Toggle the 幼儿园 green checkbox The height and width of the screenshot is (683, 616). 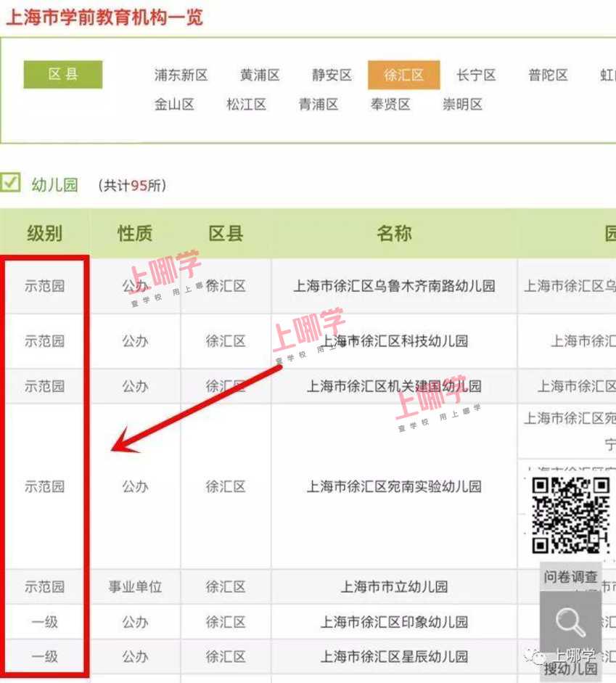11,182
